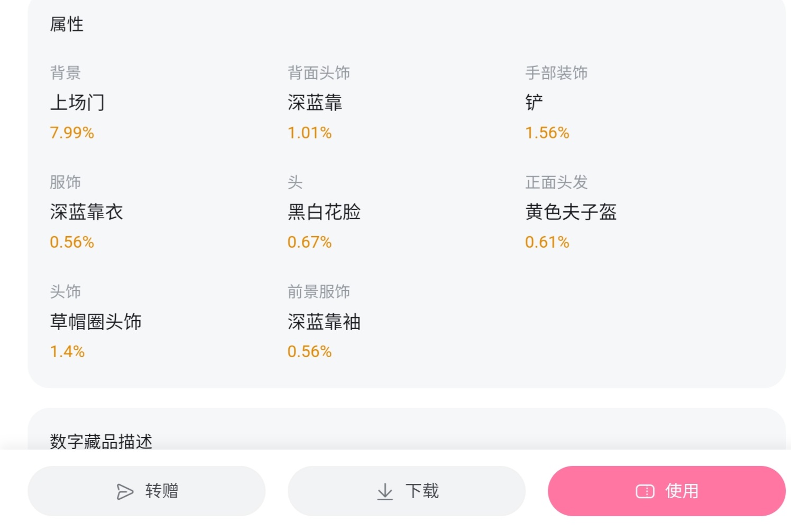Select the 深蓝靠 attribute value

pyautogui.click(x=315, y=102)
